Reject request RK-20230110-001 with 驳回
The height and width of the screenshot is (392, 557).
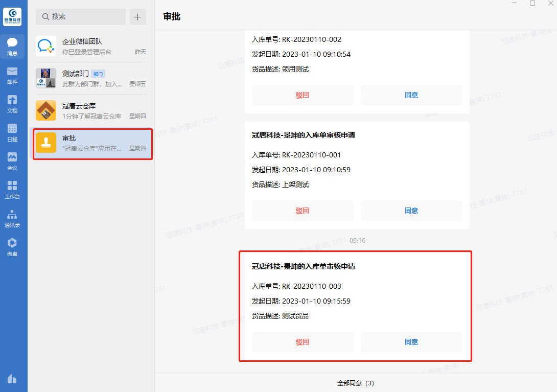point(303,211)
